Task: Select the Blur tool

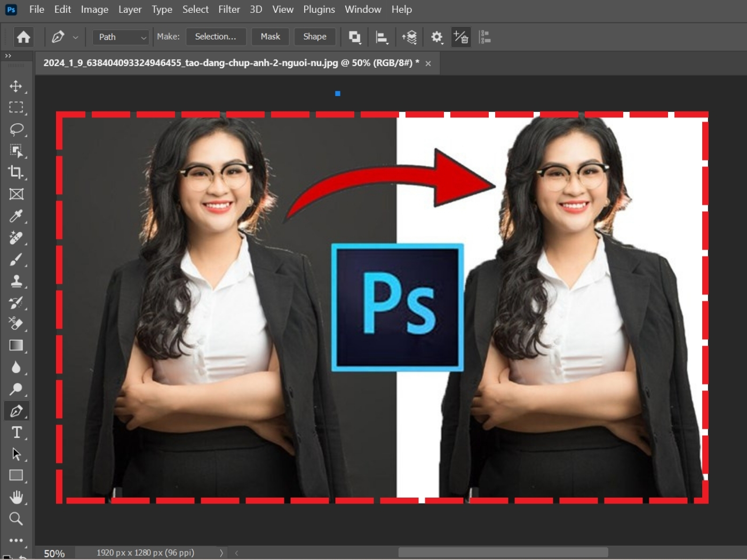Action: pos(16,367)
